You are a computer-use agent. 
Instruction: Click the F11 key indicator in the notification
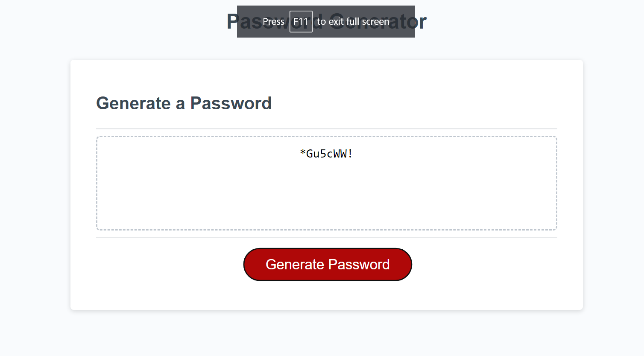point(301,21)
